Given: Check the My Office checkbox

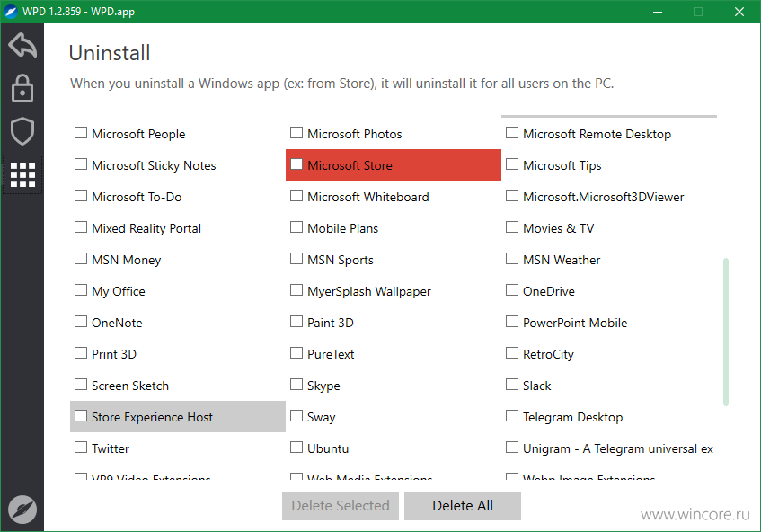Looking at the screenshot, I should tap(81, 290).
